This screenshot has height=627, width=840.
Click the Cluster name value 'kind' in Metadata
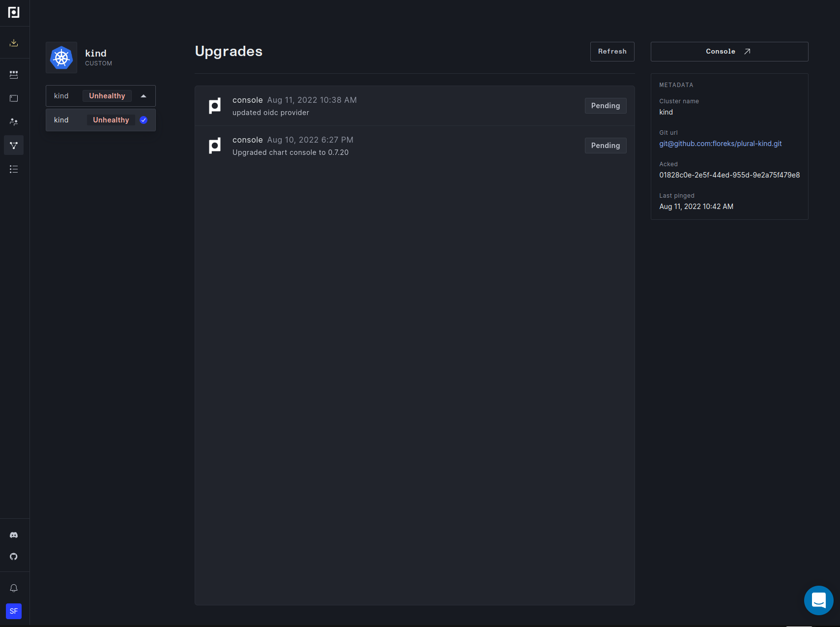[x=666, y=112]
